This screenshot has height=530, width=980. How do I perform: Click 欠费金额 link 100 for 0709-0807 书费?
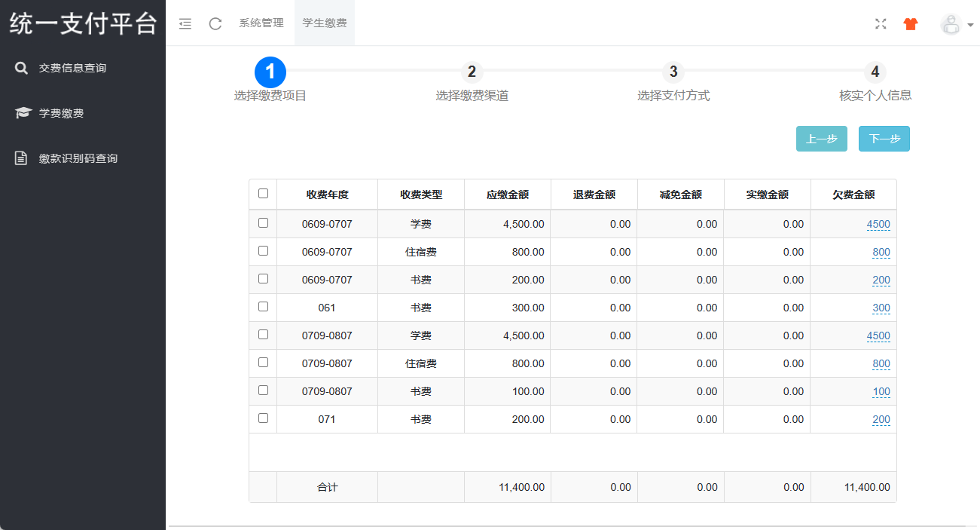click(x=881, y=391)
